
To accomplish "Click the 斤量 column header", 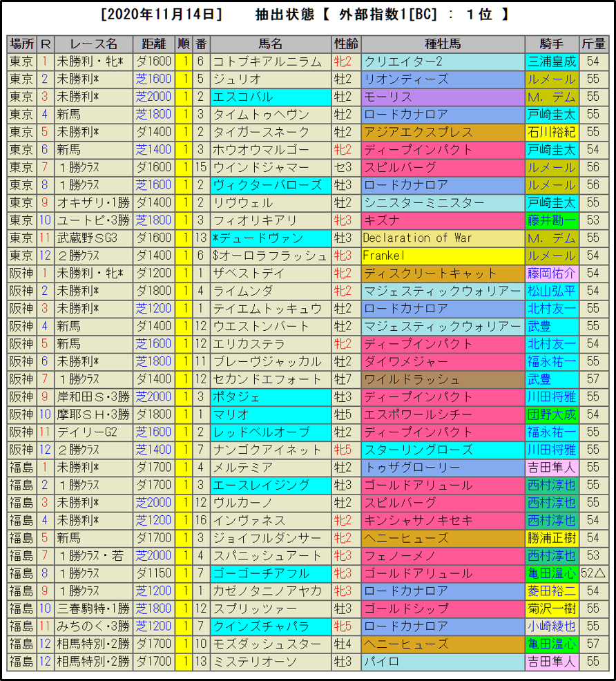I will point(593,44).
